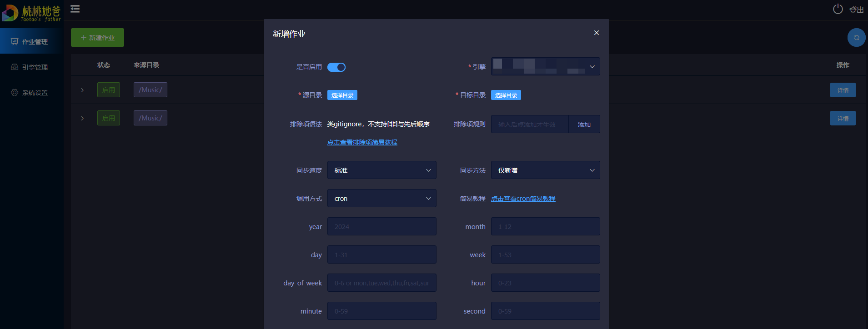Open the 调用方式 cron dropdown
Image resolution: width=868 pixels, height=329 pixels.
(381, 199)
